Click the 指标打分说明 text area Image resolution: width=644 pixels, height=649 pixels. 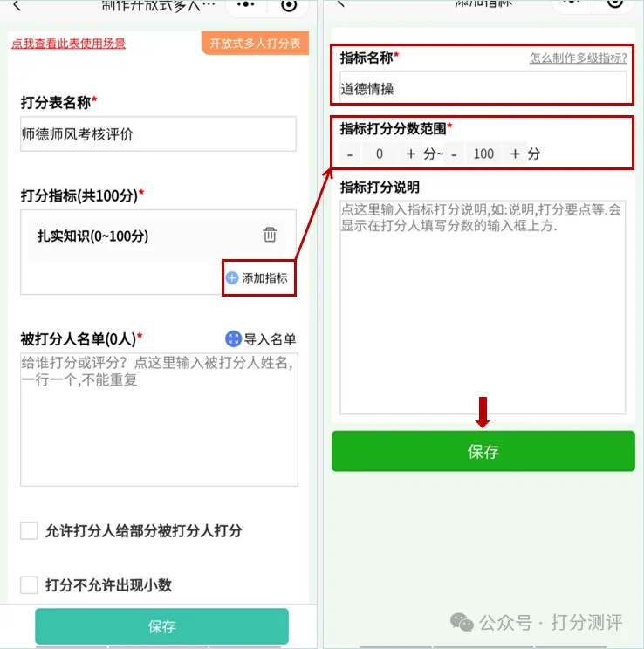coord(483,307)
